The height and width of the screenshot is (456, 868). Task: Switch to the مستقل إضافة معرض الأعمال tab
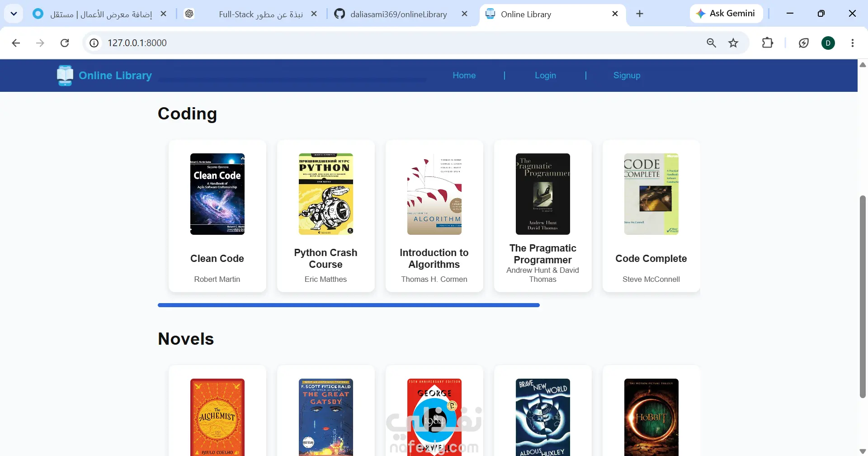100,14
